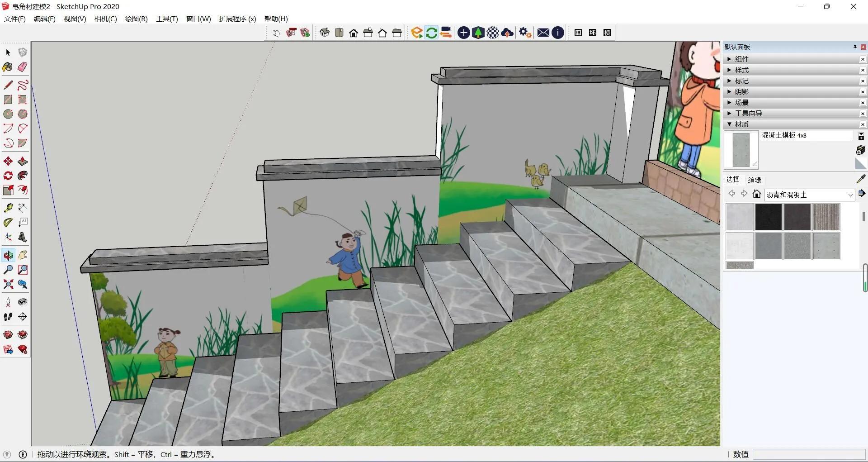Open the 相机(C) menu
Screen dimensions: 868x462
coord(105,19)
